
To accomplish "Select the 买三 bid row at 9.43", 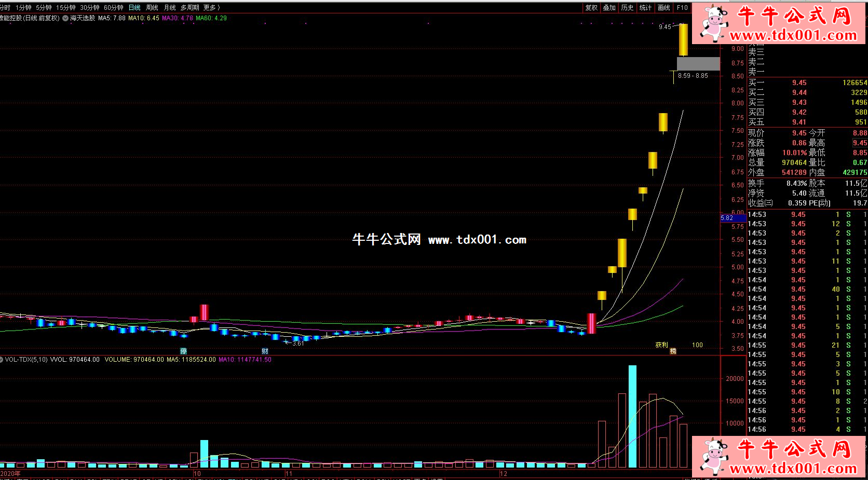I will click(807, 103).
